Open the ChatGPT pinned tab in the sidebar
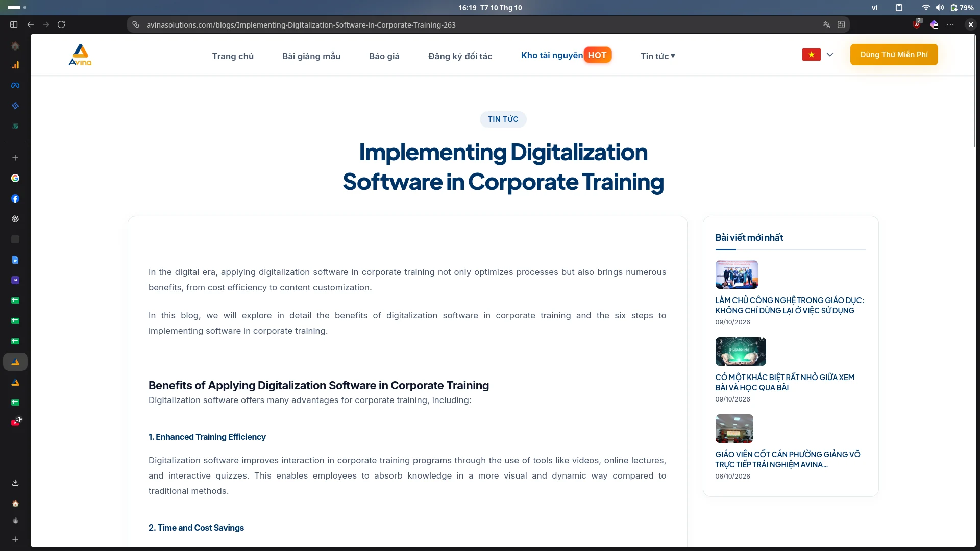Viewport: 980px width, 551px height. pyautogui.click(x=15, y=219)
